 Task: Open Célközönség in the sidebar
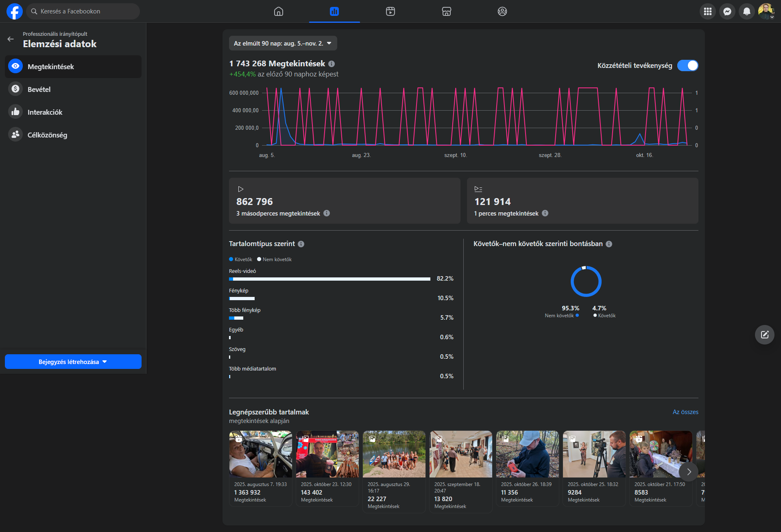[47, 135]
